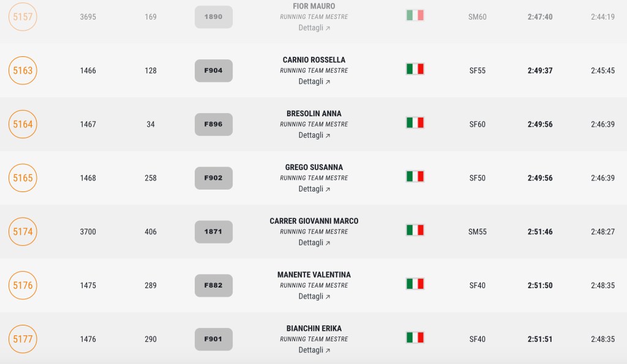627x364 pixels.
Task: Open Dettagli link for Grego Susanna
Action: click(314, 189)
